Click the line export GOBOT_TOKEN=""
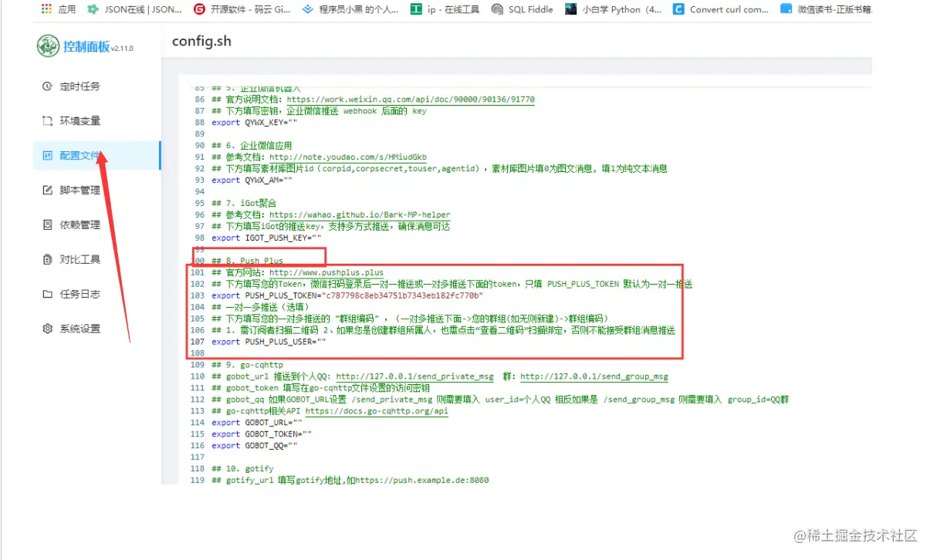 262,435
